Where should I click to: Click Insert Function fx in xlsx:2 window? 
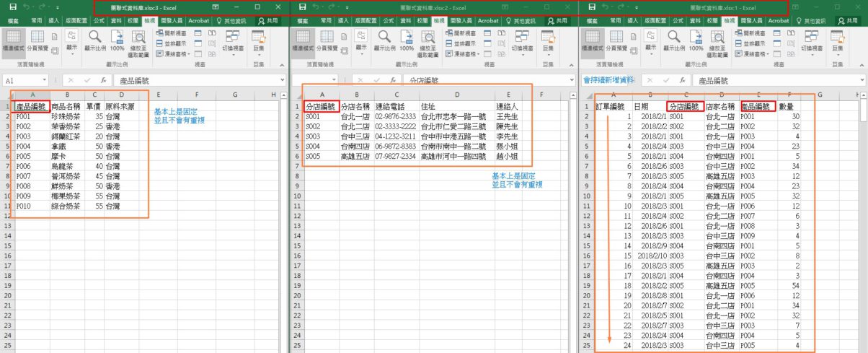tap(393, 81)
